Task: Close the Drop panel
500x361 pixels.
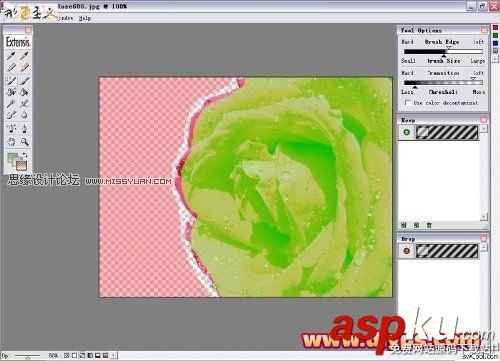Action: pyautogui.click(x=484, y=239)
